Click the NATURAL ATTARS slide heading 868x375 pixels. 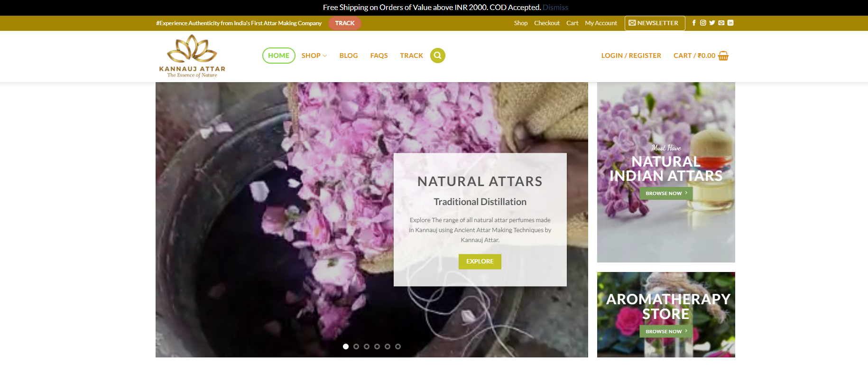click(480, 181)
